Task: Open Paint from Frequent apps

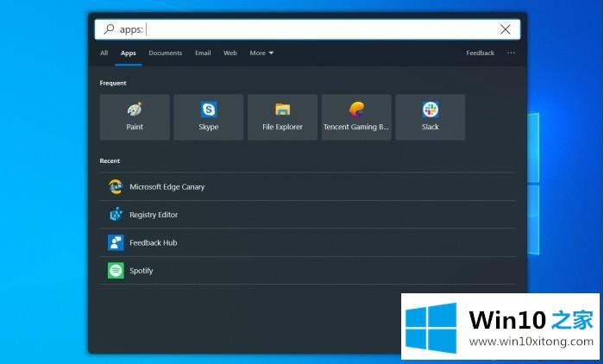Action: 135,117
